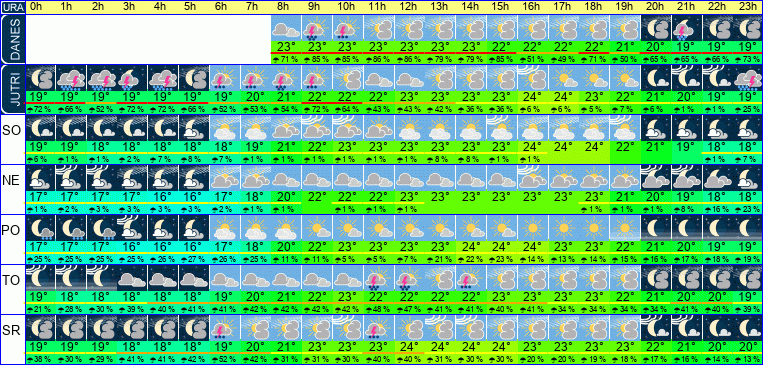Open the JUTRI 17h sunny icon
Viewport: 763px width, 365px height.
(563, 77)
